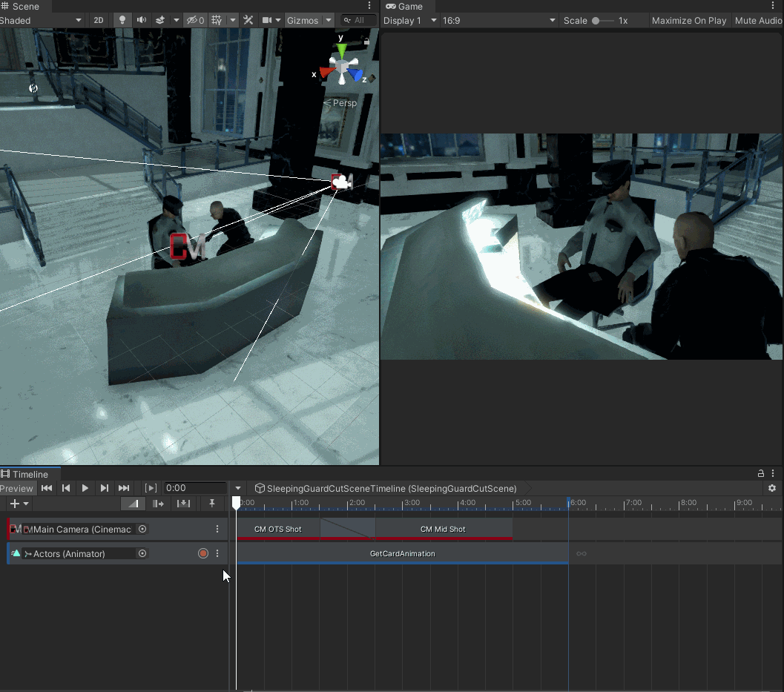784x692 pixels.
Task: Click the Maximize On Play button
Action: 688,21
